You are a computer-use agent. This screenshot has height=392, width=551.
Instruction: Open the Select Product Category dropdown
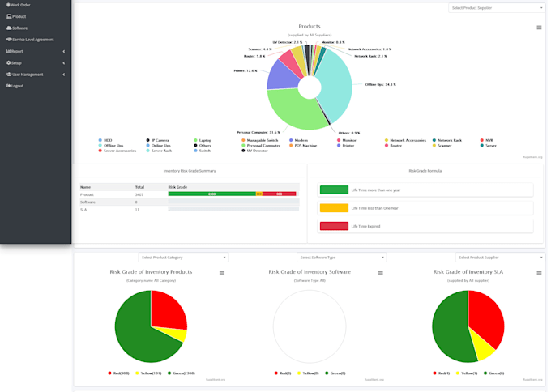click(x=183, y=258)
